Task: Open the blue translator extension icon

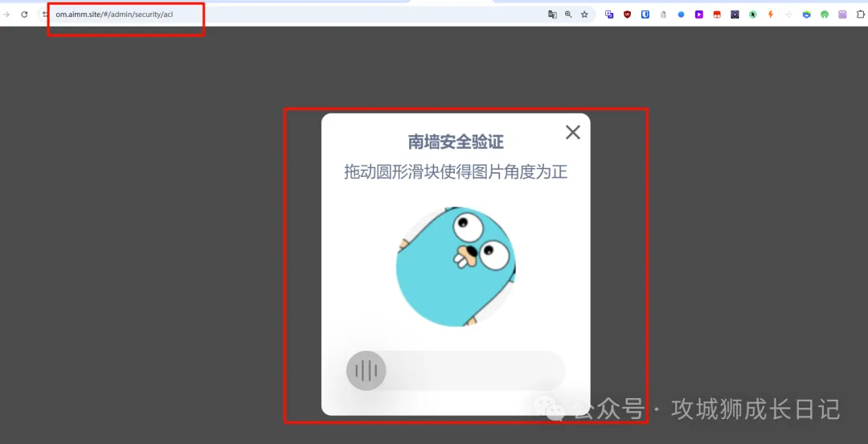Action: (x=609, y=14)
